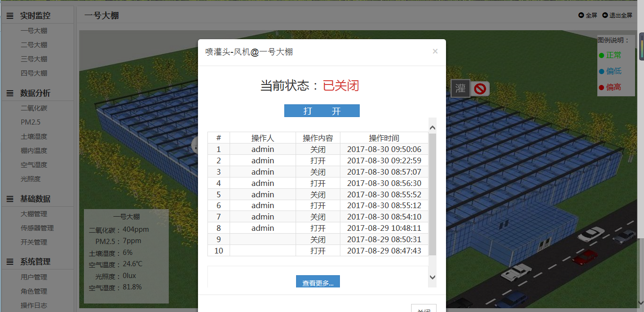The height and width of the screenshot is (312, 644).
Task: Click hamburger icon beside 系统管理
Action: pos(10,261)
